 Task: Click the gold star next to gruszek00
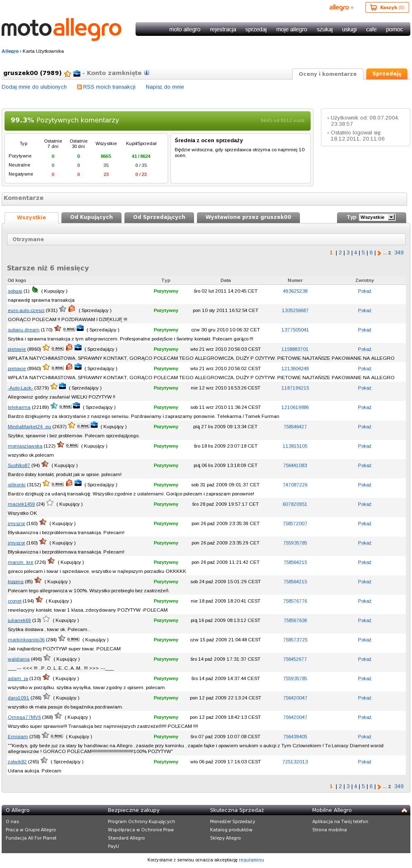click(68, 73)
